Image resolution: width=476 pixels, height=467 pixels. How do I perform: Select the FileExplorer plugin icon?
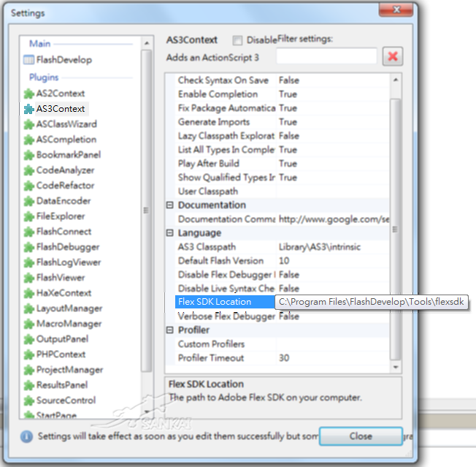(29, 216)
